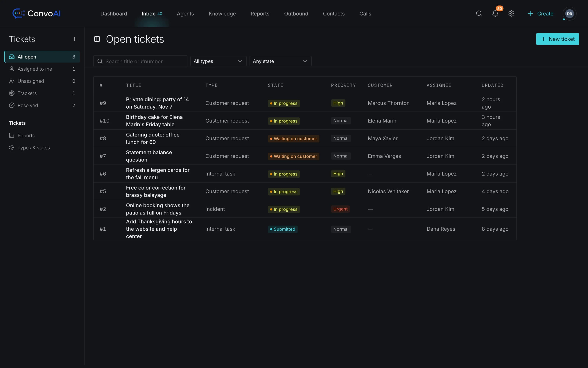Screen dimensions: 588x368
Task: Click the PRIORITY column header
Action: click(x=343, y=85)
